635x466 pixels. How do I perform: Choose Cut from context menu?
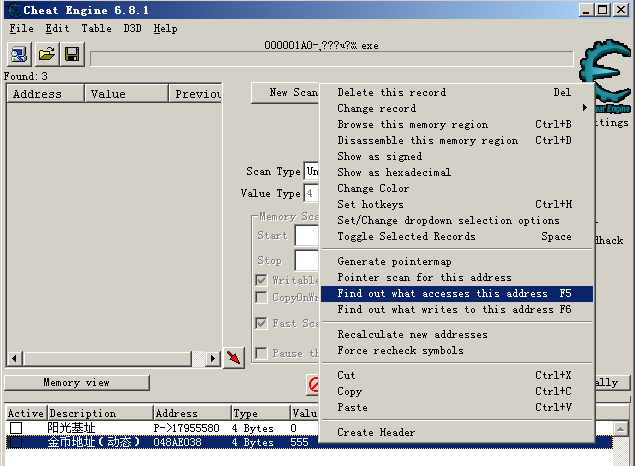[x=457, y=375]
